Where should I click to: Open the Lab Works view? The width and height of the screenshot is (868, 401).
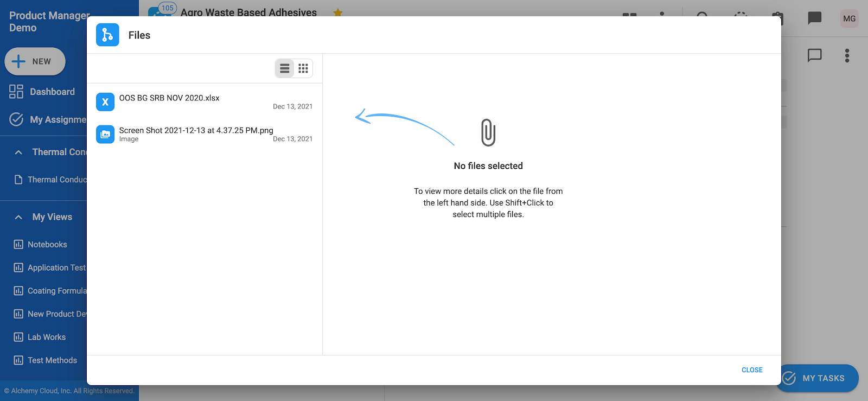tap(47, 338)
